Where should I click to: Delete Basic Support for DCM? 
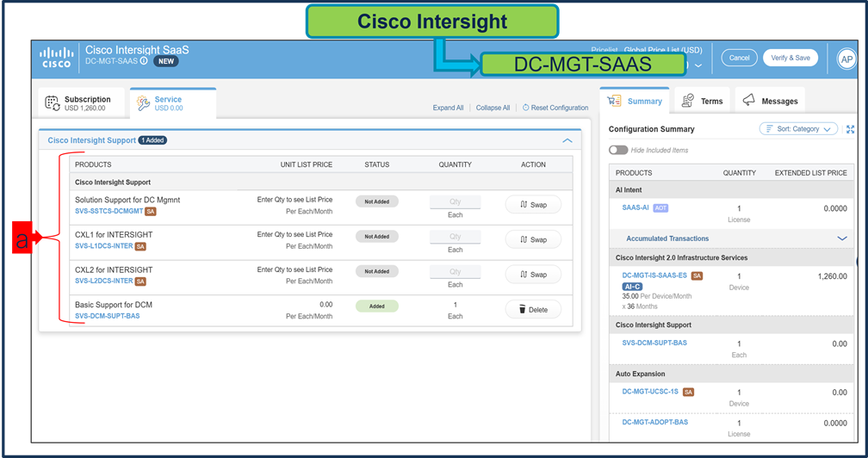pos(533,310)
